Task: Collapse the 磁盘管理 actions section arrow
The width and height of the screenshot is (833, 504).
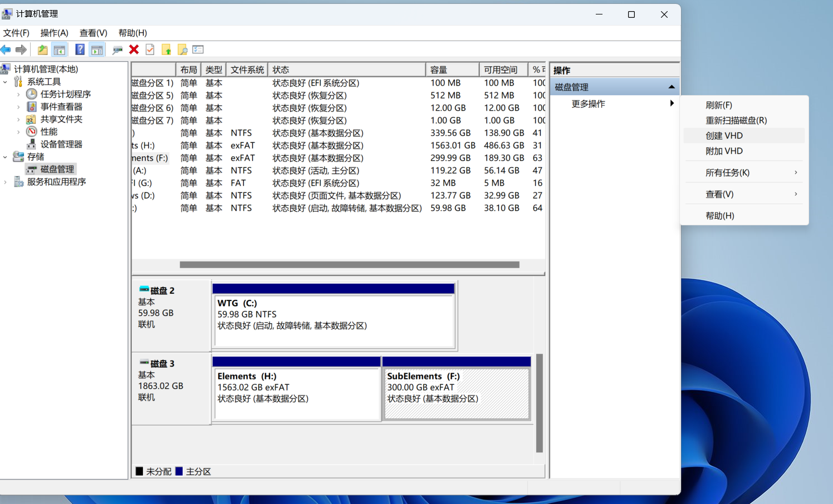Action: (x=672, y=87)
